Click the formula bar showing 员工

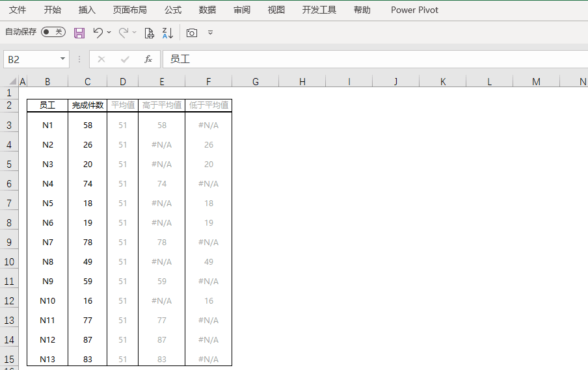375,59
